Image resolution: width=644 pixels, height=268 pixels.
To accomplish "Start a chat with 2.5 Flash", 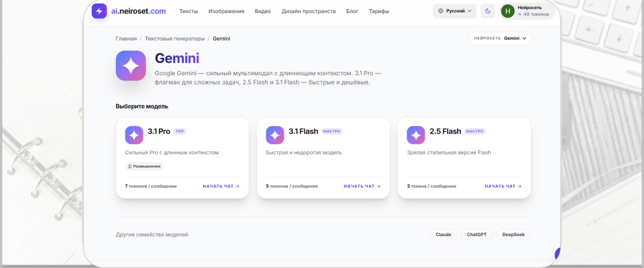I will tap(503, 186).
